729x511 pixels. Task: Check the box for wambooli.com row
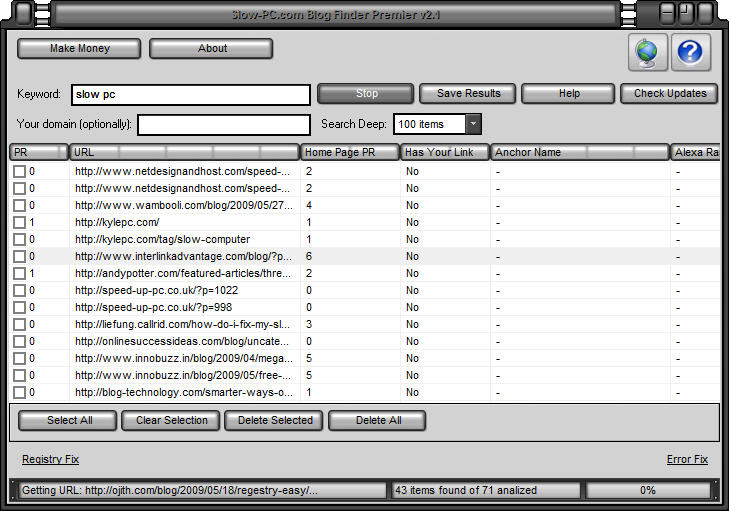point(19,206)
